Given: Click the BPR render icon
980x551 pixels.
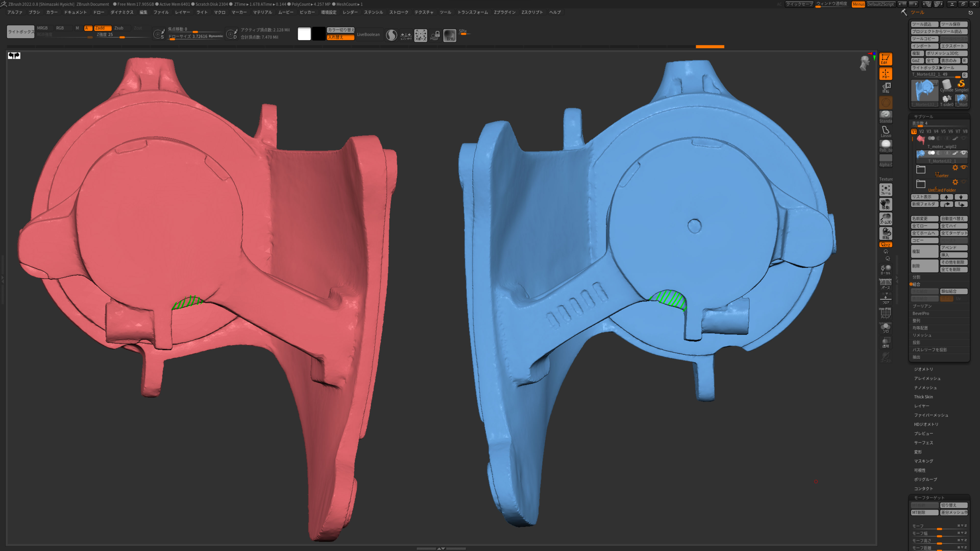Looking at the screenshot, I should (449, 35).
